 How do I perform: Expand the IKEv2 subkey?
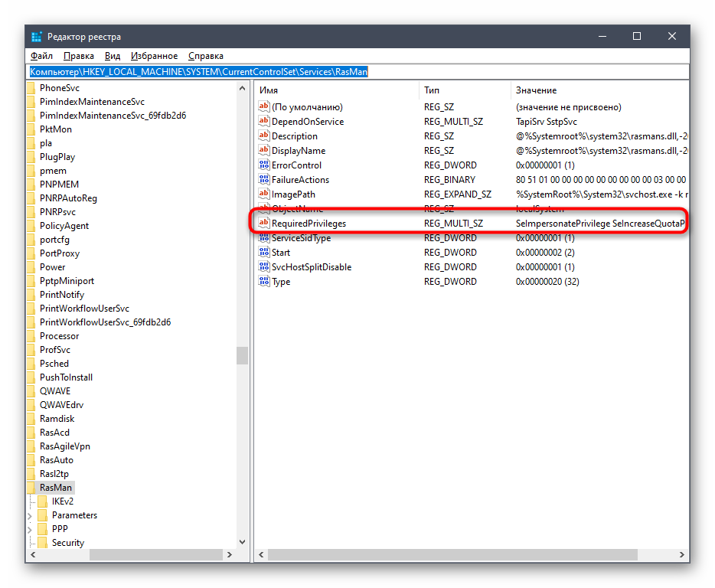click(31, 501)
